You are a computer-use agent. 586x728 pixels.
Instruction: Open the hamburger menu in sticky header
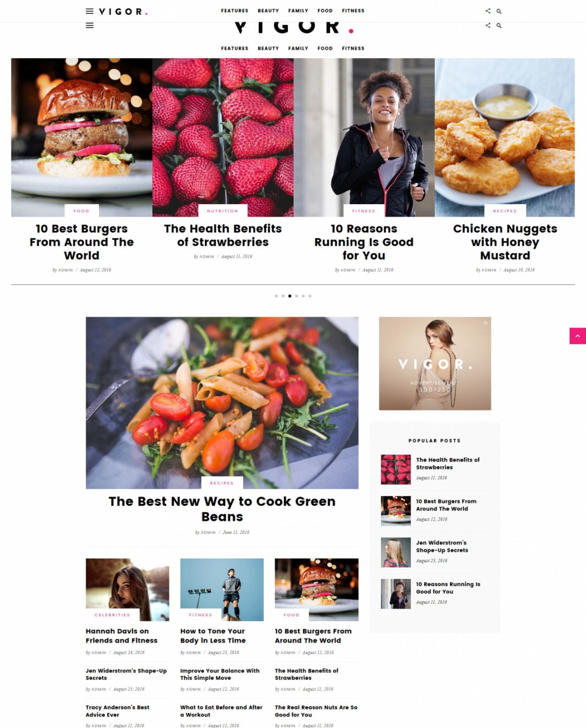[x=90, y=11]
